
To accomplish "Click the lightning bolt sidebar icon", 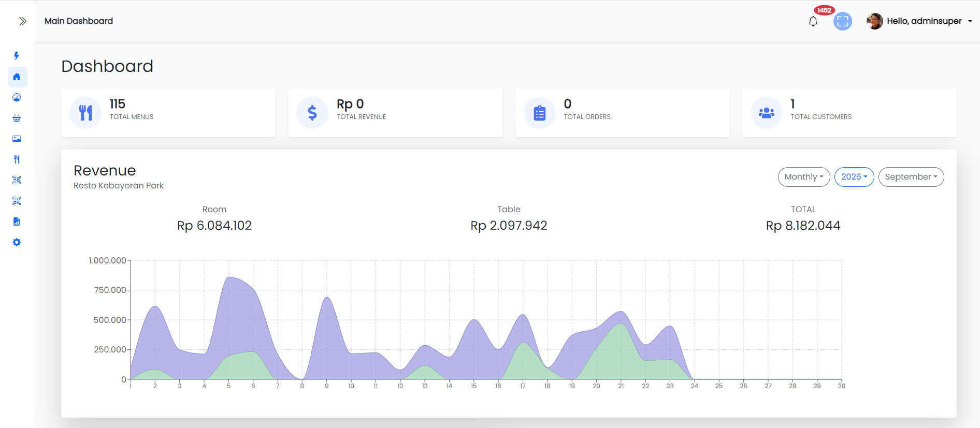I will click(17, 56).
